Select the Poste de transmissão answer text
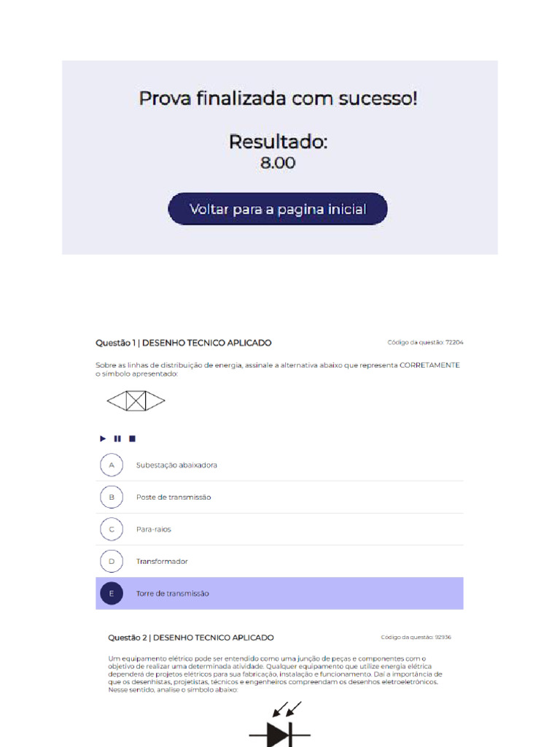The width and height of the screenshot is (560, 747). [x=174, y=497]
